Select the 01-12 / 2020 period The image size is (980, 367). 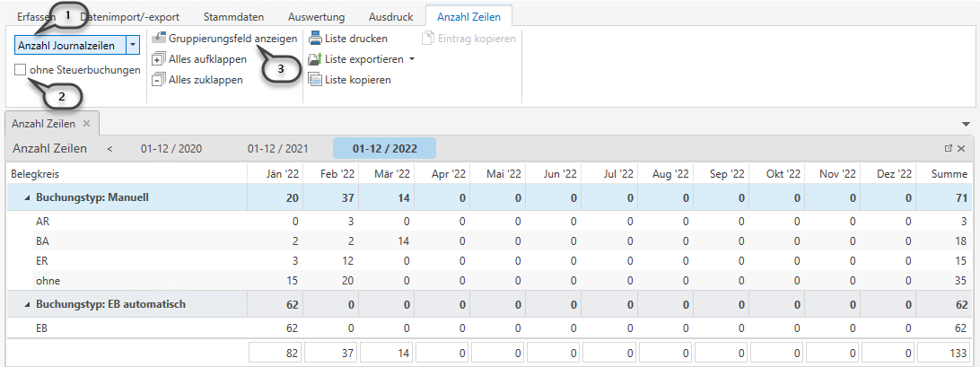[171, 149]
